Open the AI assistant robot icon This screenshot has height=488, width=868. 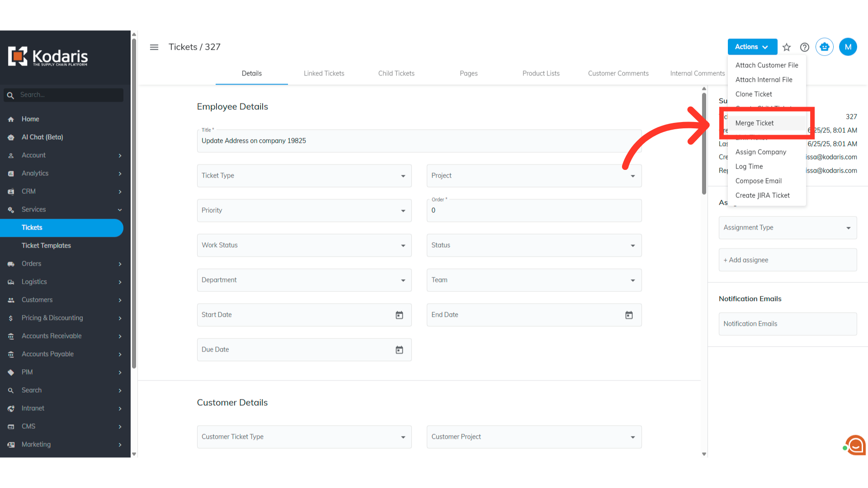(x=825, y=47)
